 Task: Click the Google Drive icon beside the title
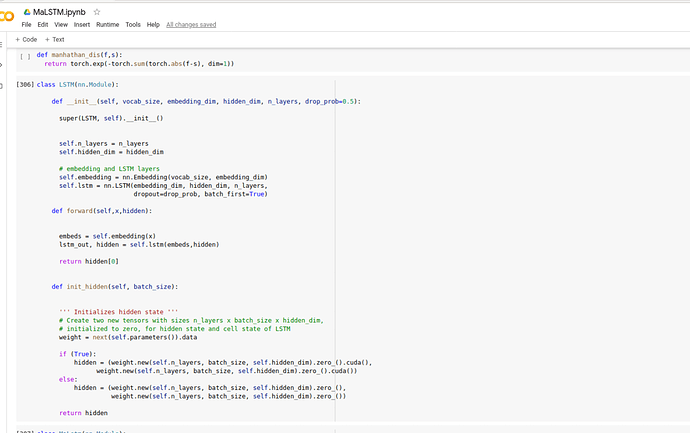25,11
